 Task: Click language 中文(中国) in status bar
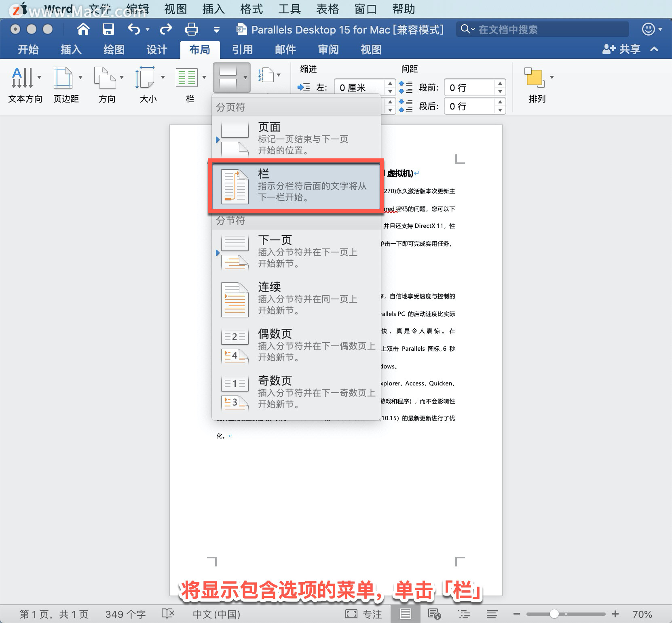(x=216, y=614)
